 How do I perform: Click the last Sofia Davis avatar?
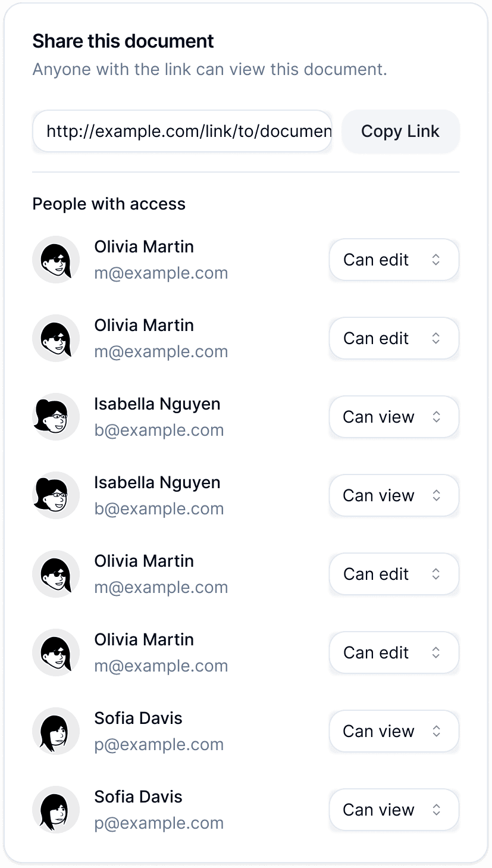pyautogui.click(x=56, y=810)
